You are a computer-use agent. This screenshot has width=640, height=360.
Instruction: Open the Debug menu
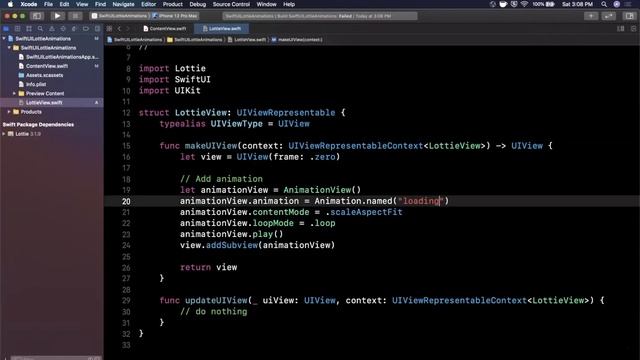[198, 4]
